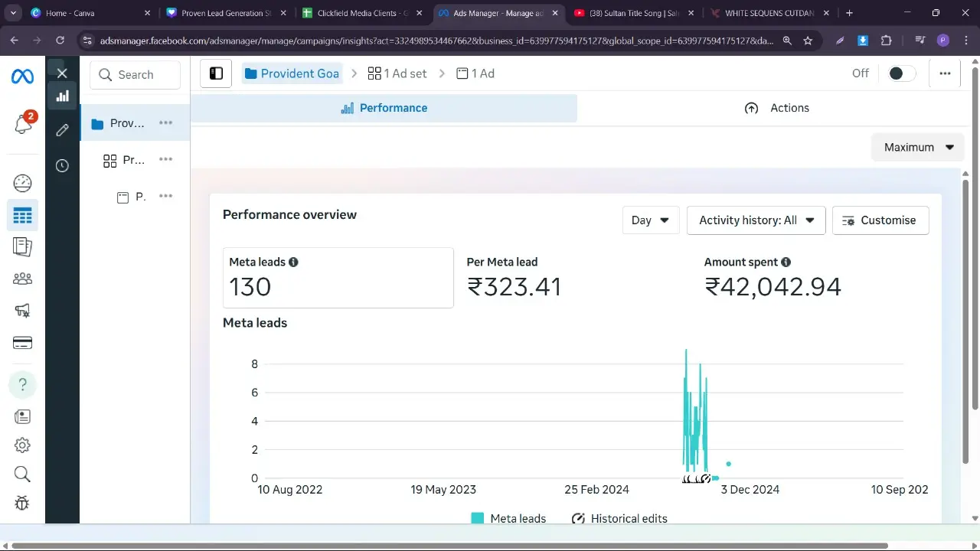Image resolution: width=980 pixels, height=551 pixels.
Task: Click the Customise button
Action: tap(880, 220)
